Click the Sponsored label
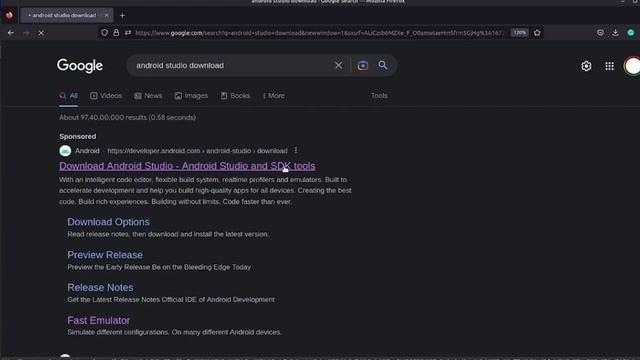 (x=78, y=136)
